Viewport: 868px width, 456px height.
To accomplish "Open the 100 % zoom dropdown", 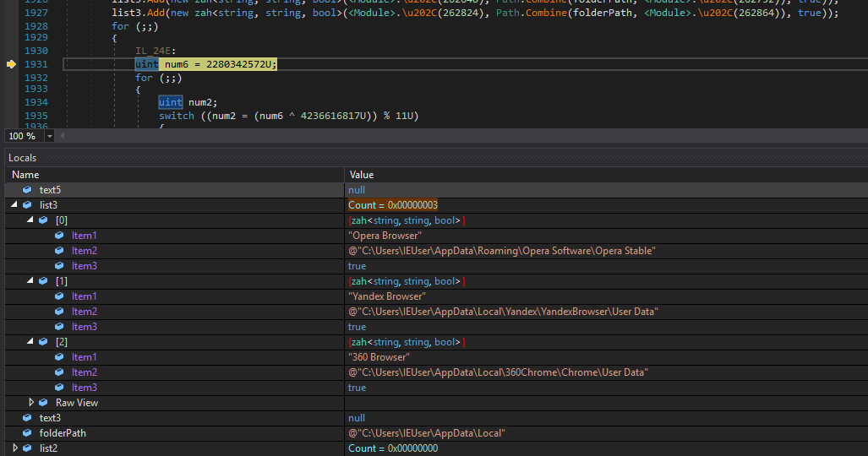I will click(x=49, y=136).
